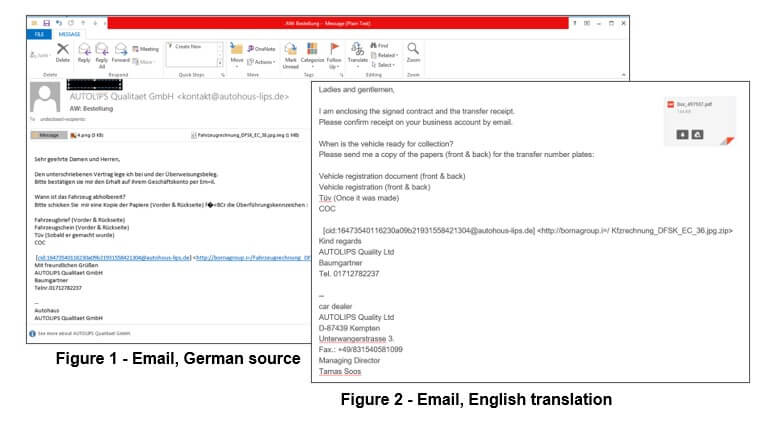Open the Categorize color grid

tap(312, 55)
